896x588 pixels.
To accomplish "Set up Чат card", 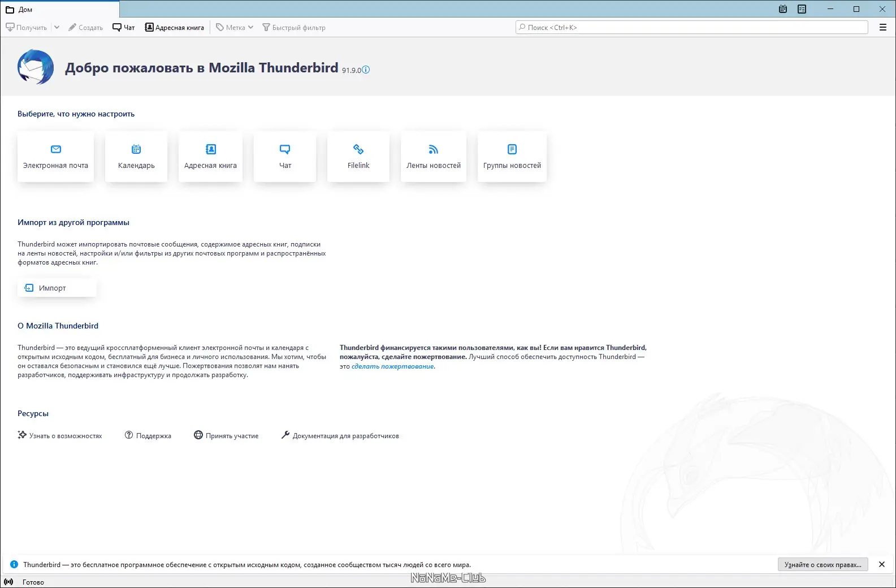I will [285, 157].
